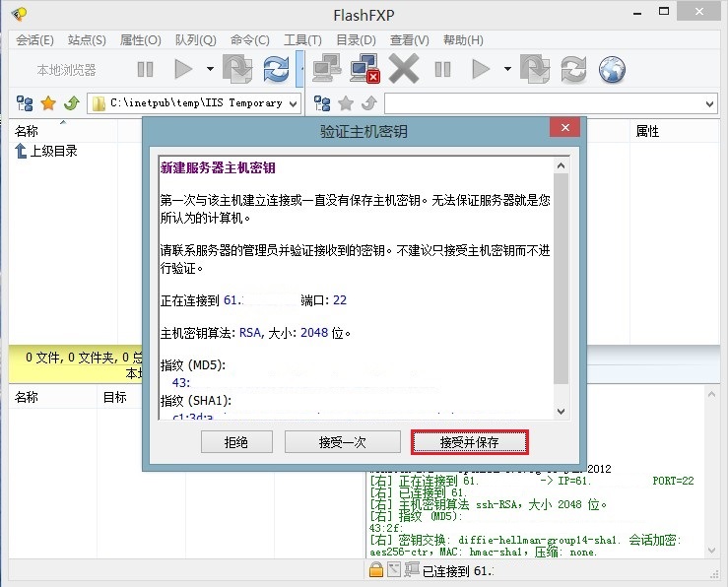The width and height of the screenshot is (728, 587).
Task: Click the disconnect icon with red X
Action: 364,69
